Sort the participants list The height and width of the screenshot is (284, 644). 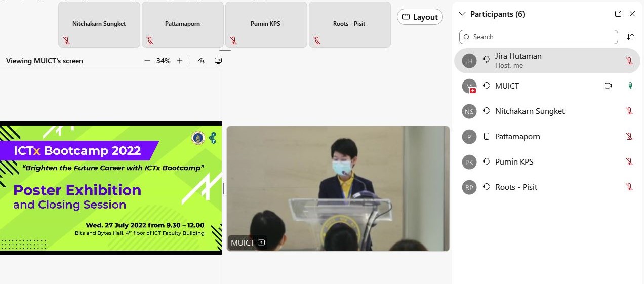(630, 37)
